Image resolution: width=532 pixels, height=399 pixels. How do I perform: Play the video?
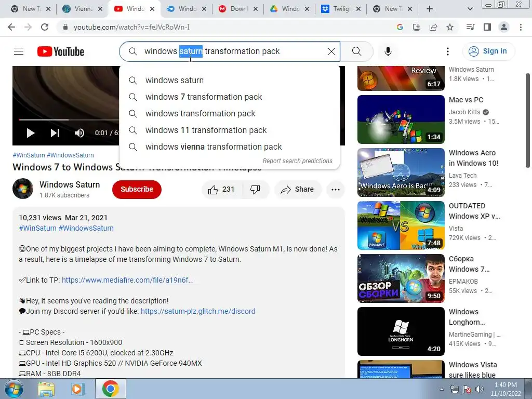(x=31, y=133)
